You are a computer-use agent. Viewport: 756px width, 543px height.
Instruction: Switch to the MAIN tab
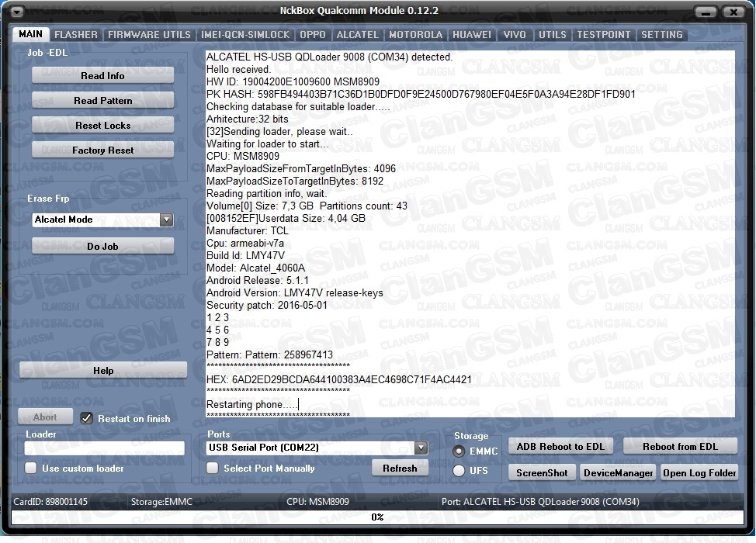(x=30, y=34)
